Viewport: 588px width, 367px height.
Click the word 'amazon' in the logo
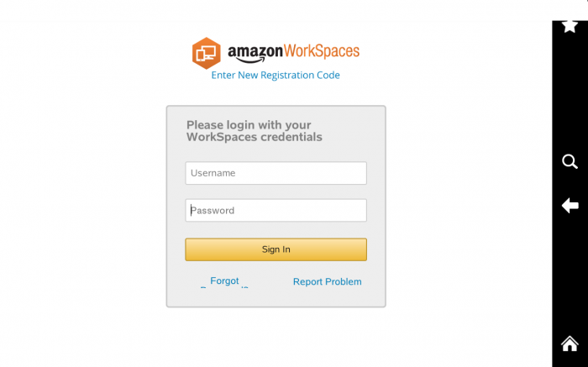click(x=255, y=52)
